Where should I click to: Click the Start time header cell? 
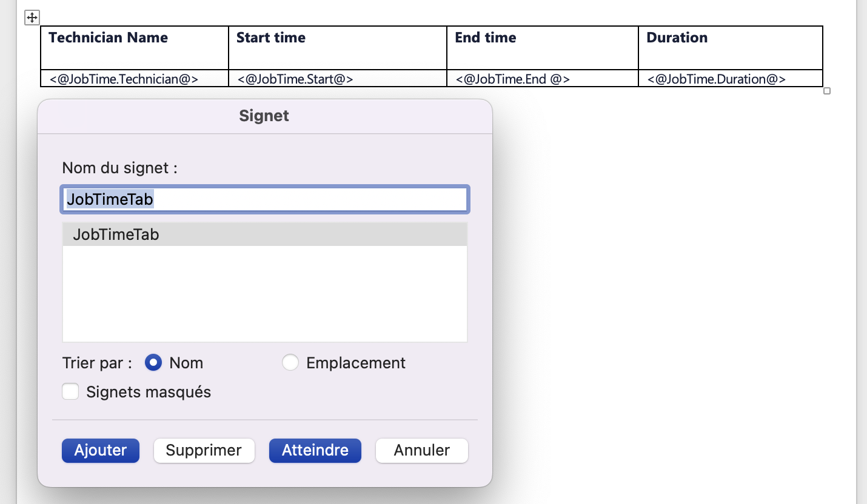pyautogui.click(x=338, y=48)
